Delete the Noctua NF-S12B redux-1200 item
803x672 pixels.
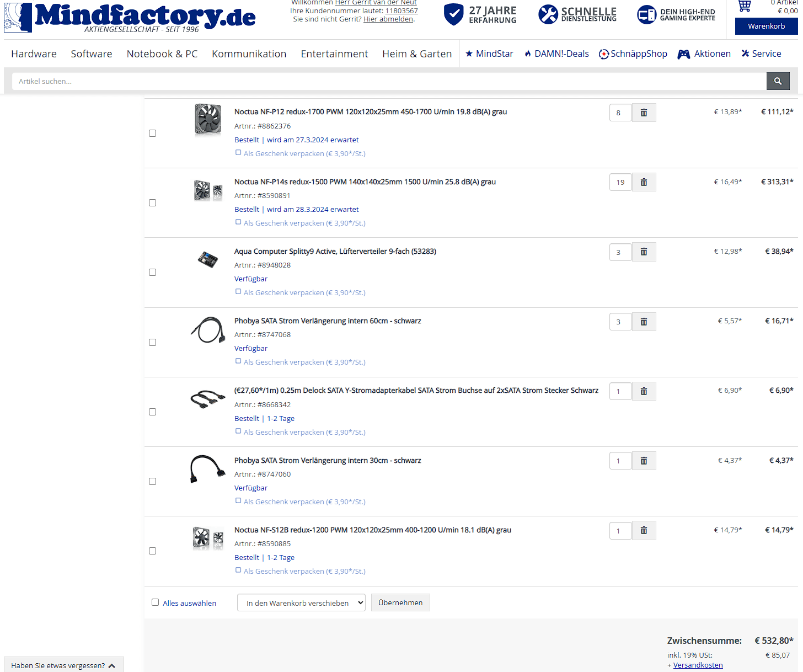coord(644,530)
